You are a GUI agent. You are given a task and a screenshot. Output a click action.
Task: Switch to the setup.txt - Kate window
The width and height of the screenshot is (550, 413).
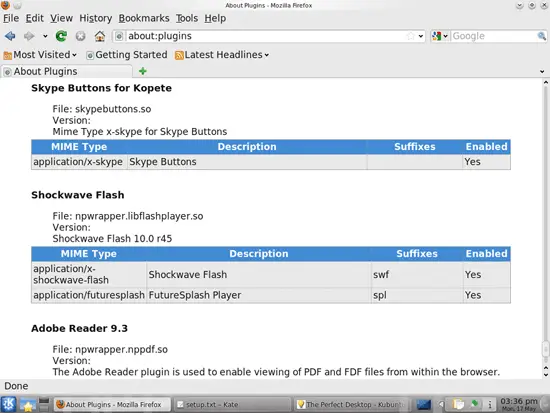232,405
